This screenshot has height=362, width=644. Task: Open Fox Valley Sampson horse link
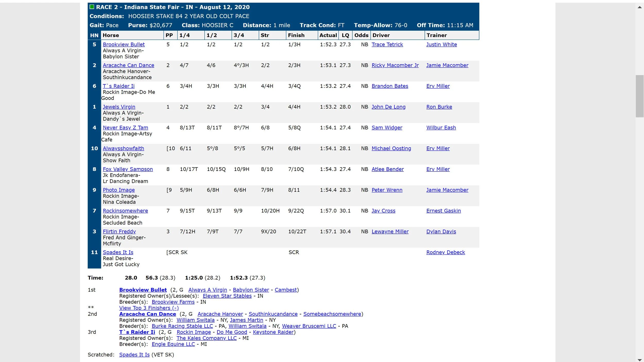[128, 169]
